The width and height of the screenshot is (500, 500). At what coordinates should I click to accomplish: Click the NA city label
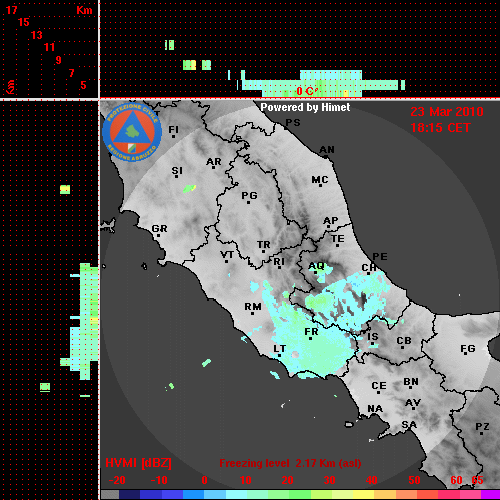coord(375,409)
